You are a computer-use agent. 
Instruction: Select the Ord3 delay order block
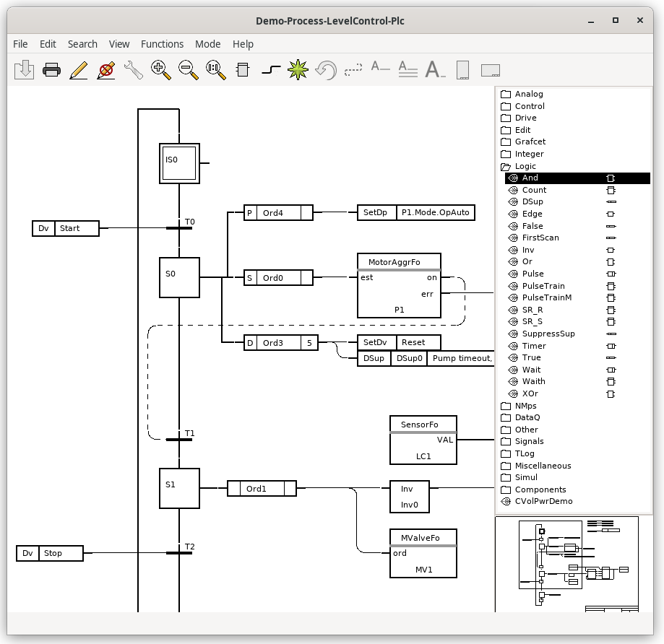point(281,343)
